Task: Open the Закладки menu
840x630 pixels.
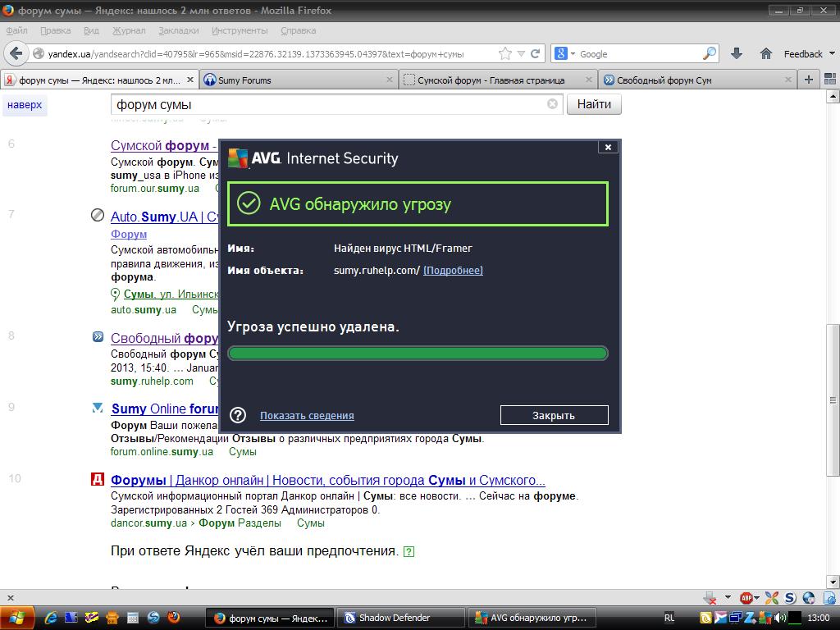Action: tap(178, 30)
